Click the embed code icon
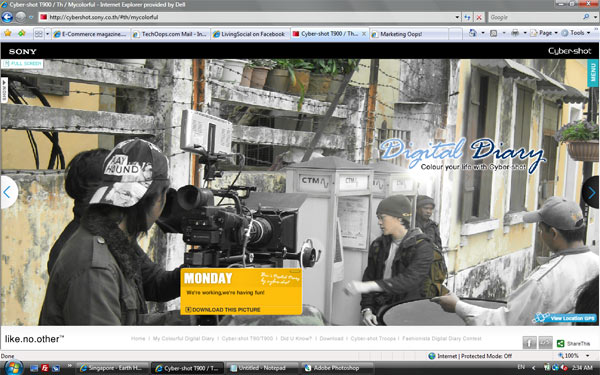 pyautogui.click(x=546, y=343)
